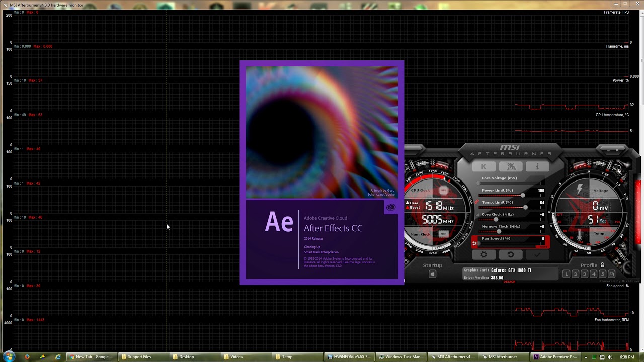
Task: Click the DETACH link under driver version
Action: point(509,282)
